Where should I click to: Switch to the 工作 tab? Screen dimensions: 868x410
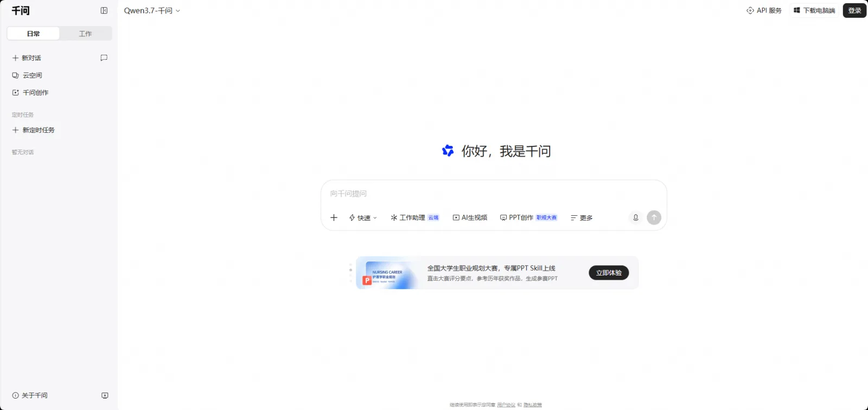coord(86,34)
